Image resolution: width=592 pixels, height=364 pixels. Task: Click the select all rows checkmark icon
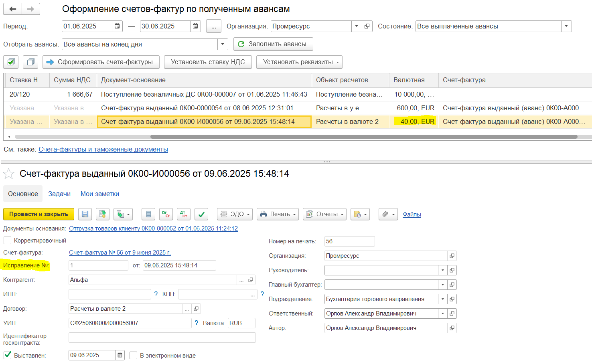click(11, 62)
